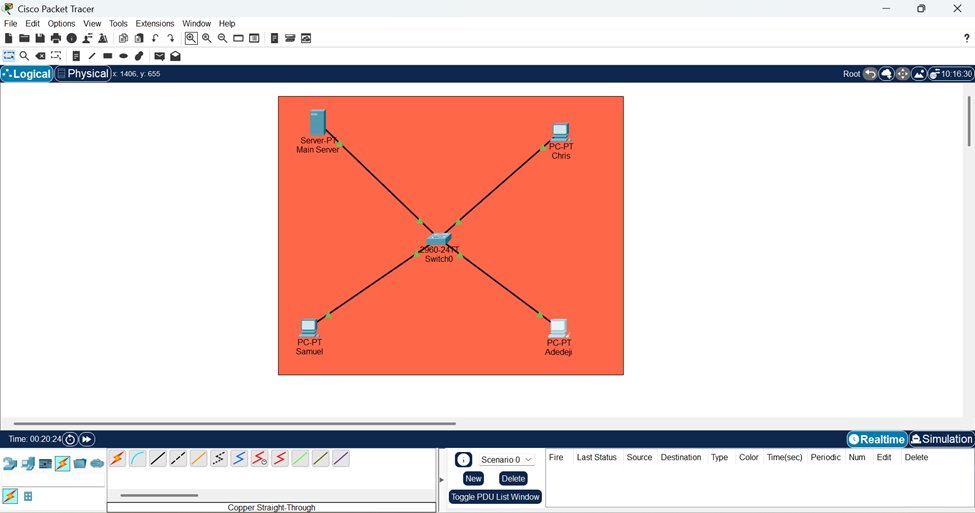This screenshot has height=513, width=975.
Task: Save the project with the floppy disk icon
Action: (x=40, y=39)
